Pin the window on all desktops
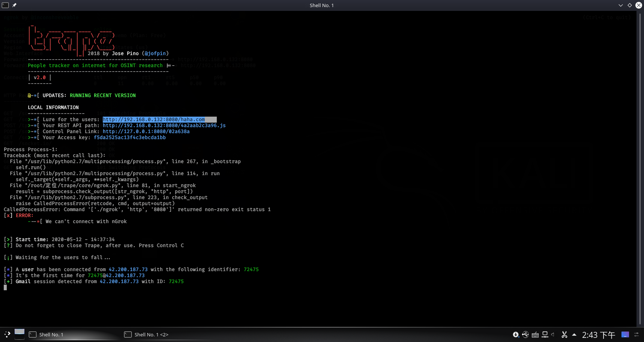644x342 pixels. click(14, 5)
